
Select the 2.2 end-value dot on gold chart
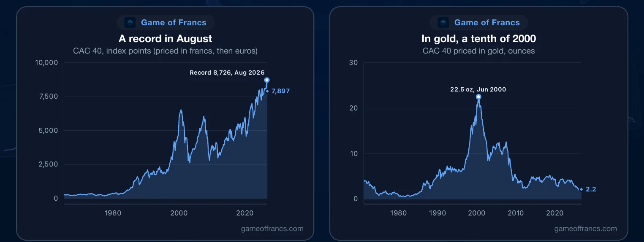(x=582, y=189)
